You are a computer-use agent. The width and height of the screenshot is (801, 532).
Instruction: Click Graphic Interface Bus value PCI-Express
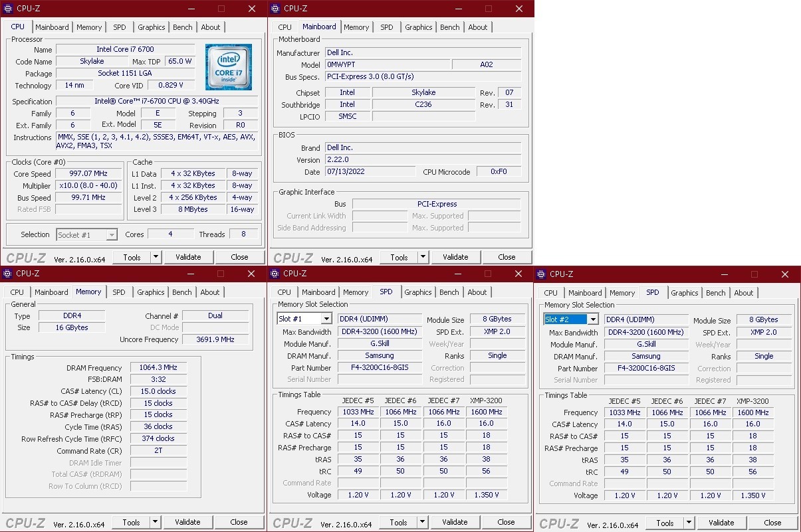point(437,204)
